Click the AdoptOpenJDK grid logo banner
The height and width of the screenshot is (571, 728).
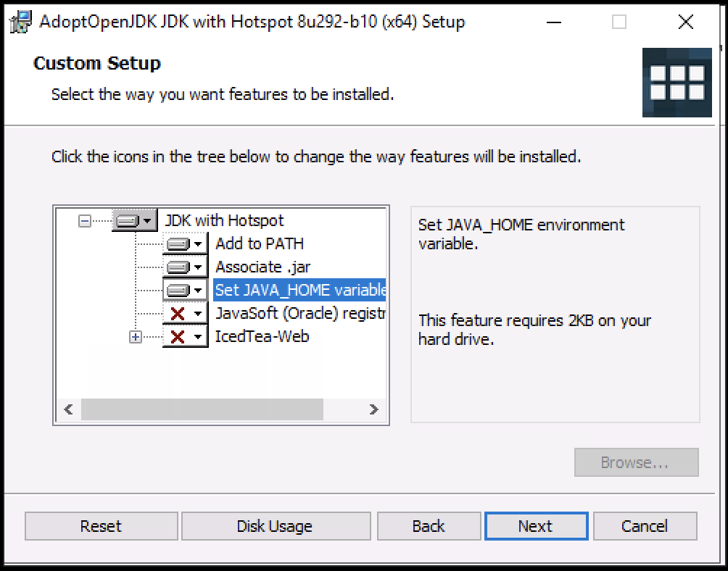pos(677,83)
